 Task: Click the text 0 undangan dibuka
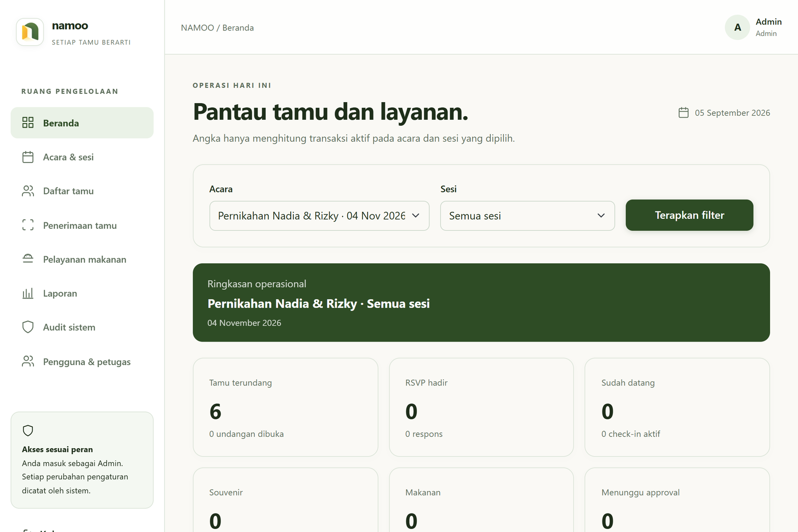(246, 434)
